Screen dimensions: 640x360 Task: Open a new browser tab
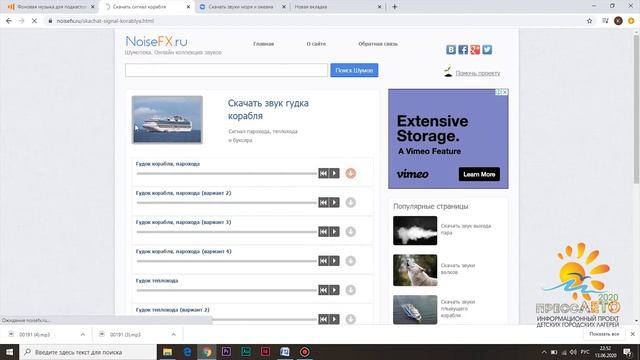tap(394, 7)
